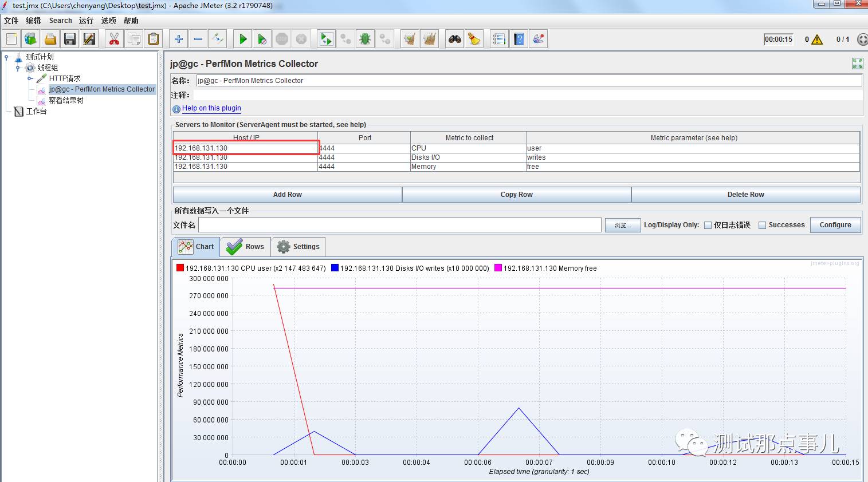Screen dimensions: 868x482
Task: Expand all nodes with the plus icon
Action: 179,39
